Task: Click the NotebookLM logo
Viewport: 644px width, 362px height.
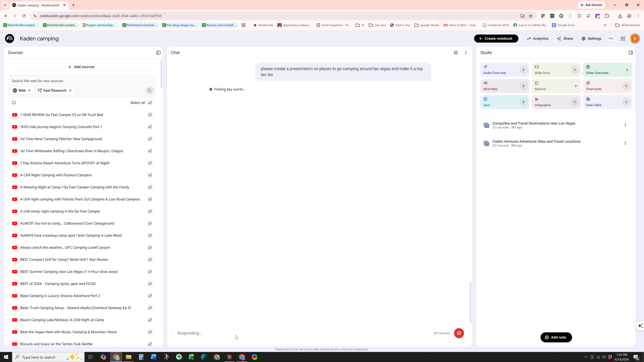Action: coord(10,39)
